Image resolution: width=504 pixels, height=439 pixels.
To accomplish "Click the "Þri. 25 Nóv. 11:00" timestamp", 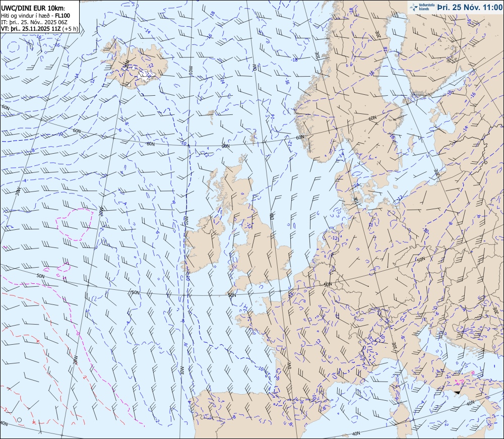I will pos(469,8).
